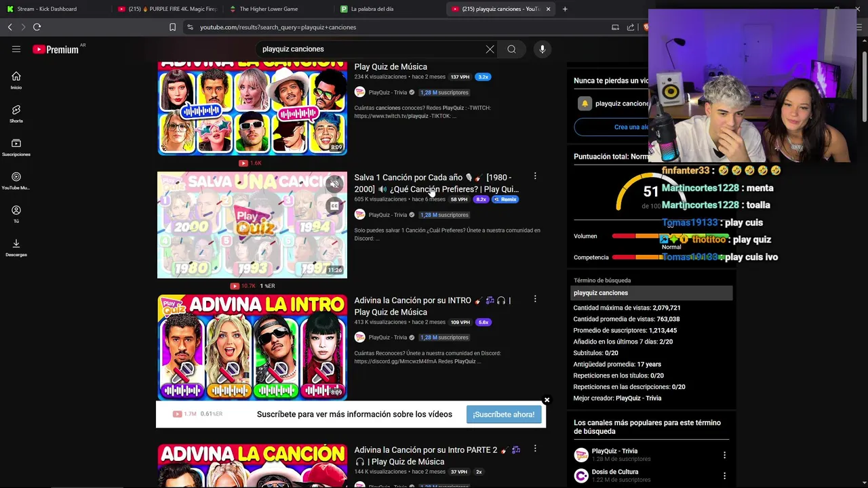Open 'Adivina la Canción por su Intro PARTE 2' title

point(437,455)
